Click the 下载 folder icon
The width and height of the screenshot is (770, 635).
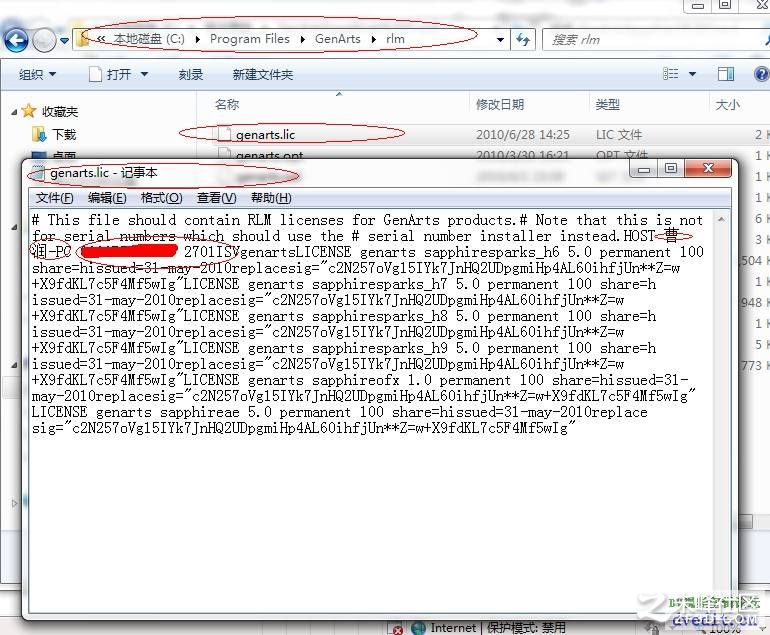pos(39,134)
